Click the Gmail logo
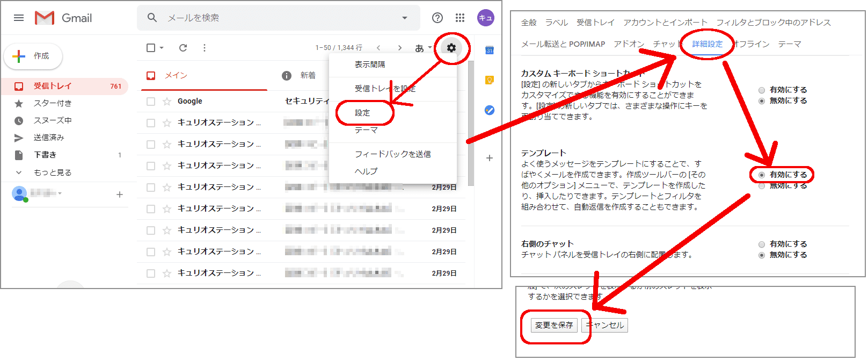Viewport: 868px width, 360px height. [63, 18]
